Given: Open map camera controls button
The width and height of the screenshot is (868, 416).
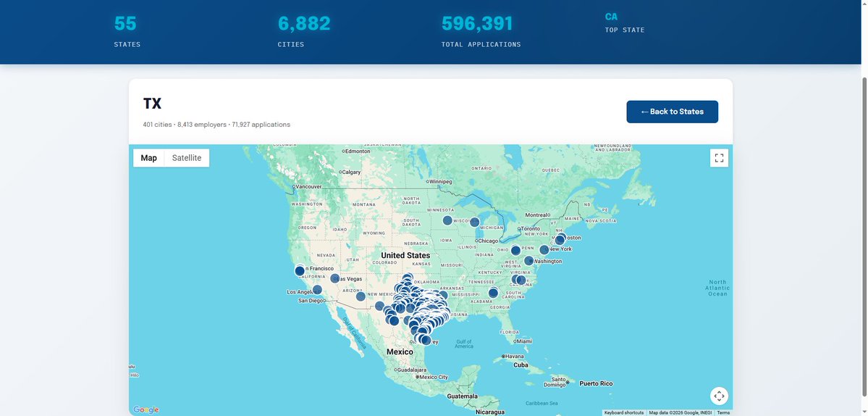Looking at the screenshot, I should point(719,396).
